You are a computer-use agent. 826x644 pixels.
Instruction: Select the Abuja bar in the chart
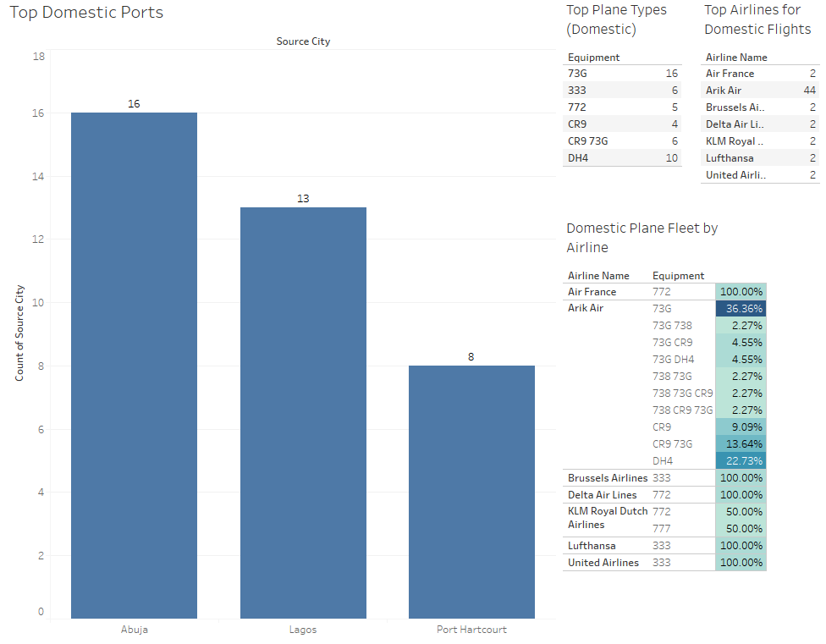click(x=134, y=366)
